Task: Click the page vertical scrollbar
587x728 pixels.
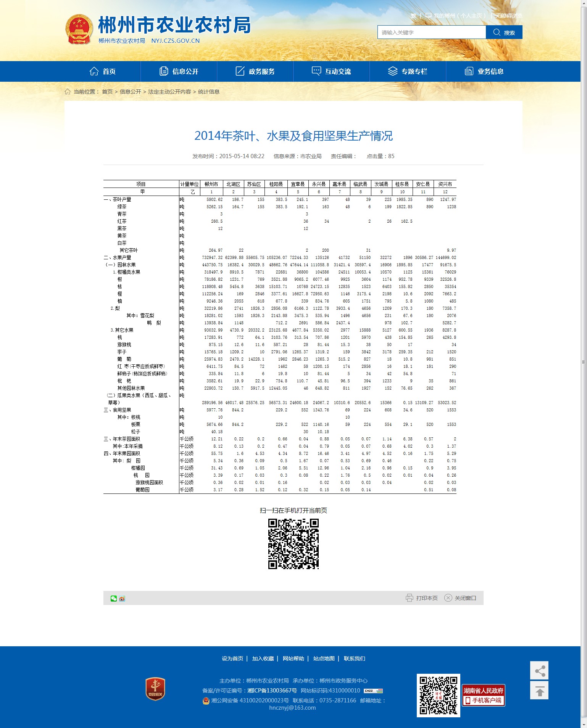Action: (583, 362)
